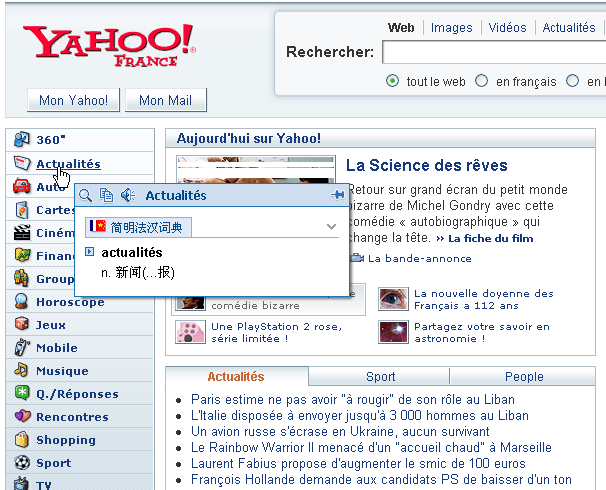The image size is (606, 490).
Task: Click the eye thumbnail beside doyenne story
Action: pos(393,299)
